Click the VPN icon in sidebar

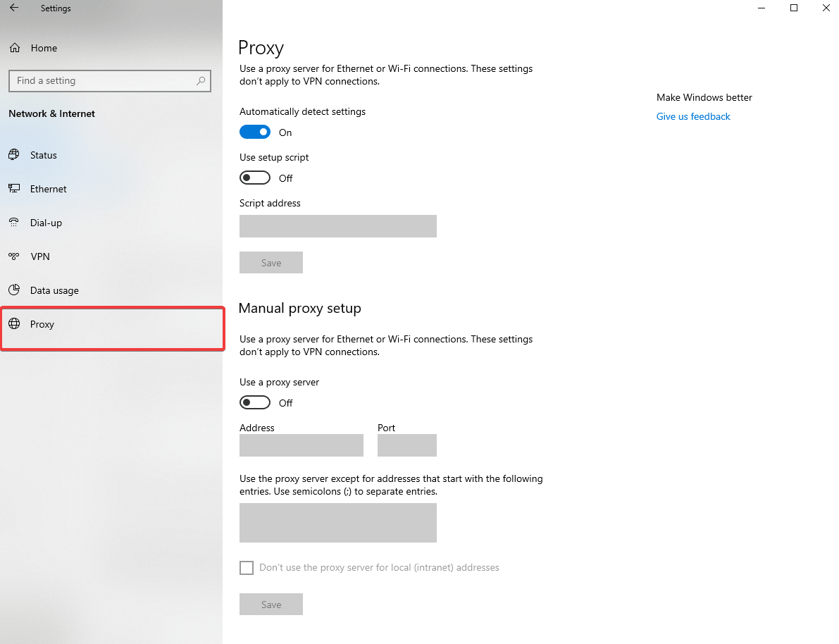tap(15, 256)
